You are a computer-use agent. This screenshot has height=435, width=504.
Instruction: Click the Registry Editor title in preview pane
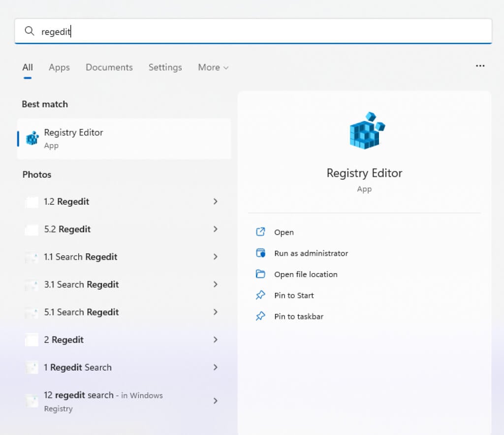364,173
